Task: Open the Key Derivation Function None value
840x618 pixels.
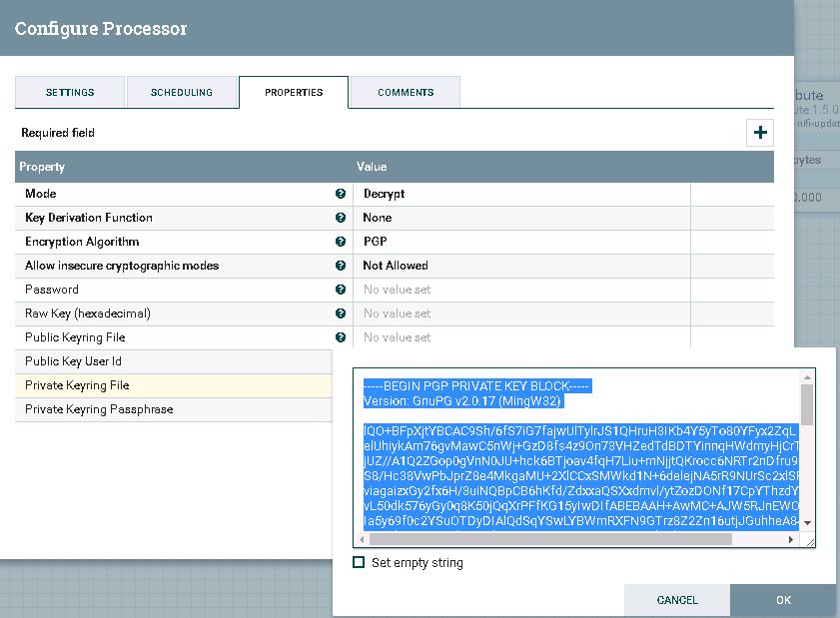Action: pyautogui.click(x=521, y=218)
